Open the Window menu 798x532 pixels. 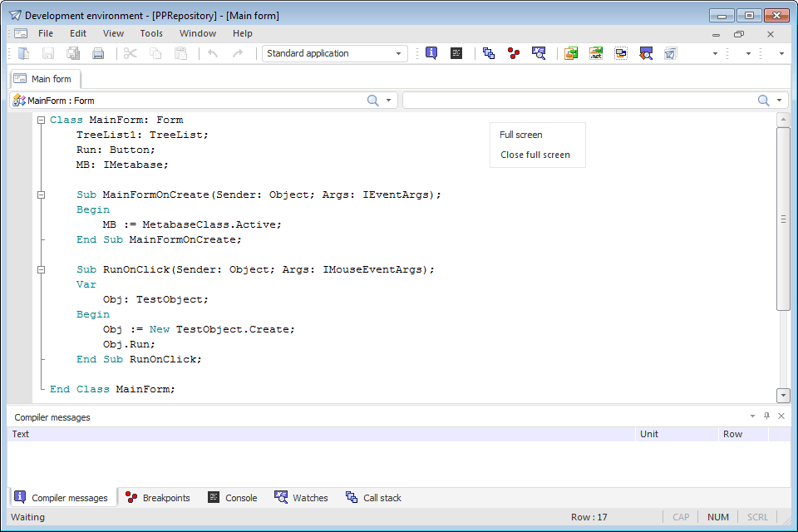(198, 33)
